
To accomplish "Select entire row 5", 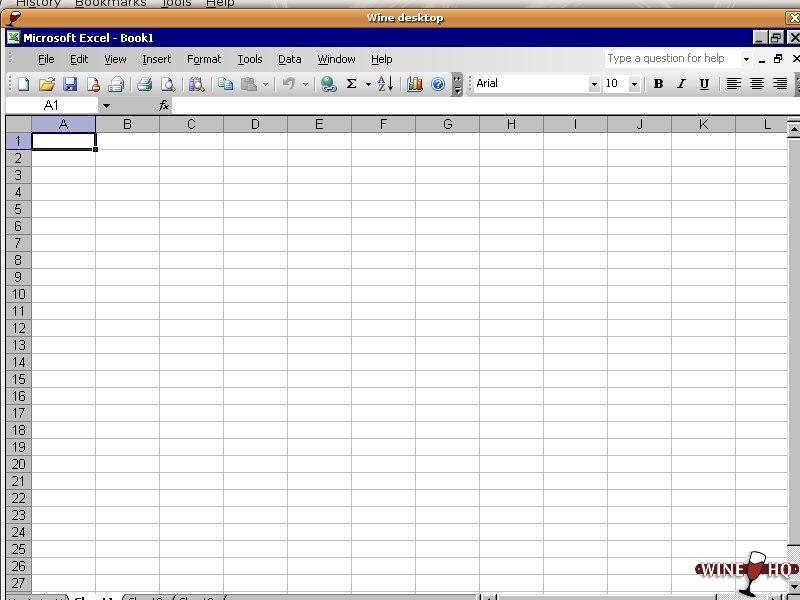I will (18, 209).
